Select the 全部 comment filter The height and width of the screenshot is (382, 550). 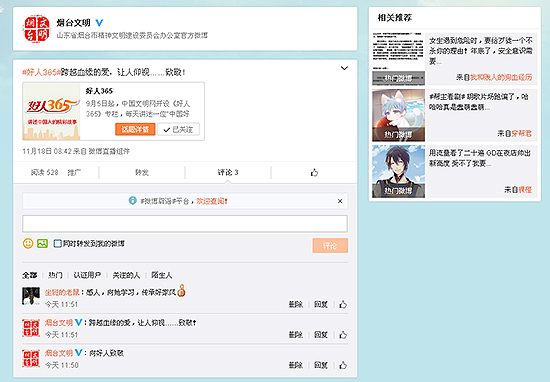pyautogui.click(x=29, y=275)
